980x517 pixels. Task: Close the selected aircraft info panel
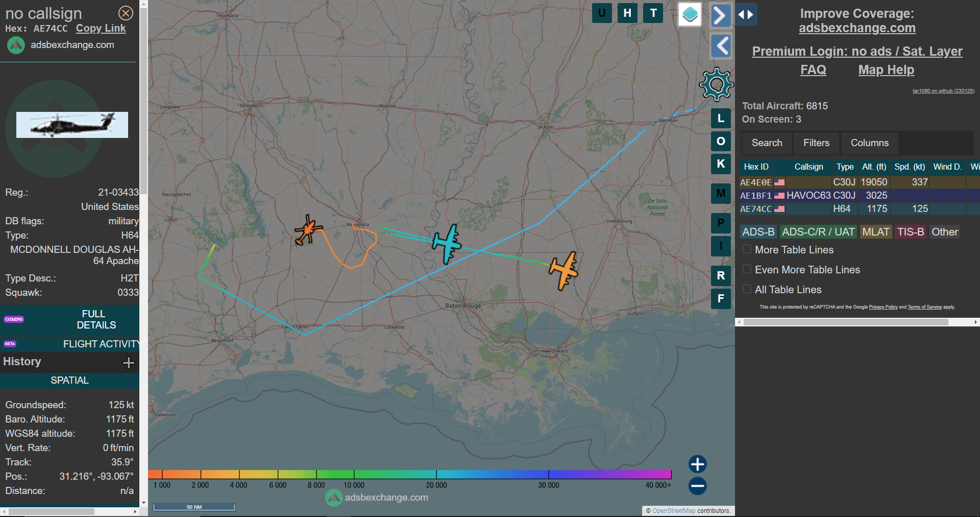click(126, 13)
